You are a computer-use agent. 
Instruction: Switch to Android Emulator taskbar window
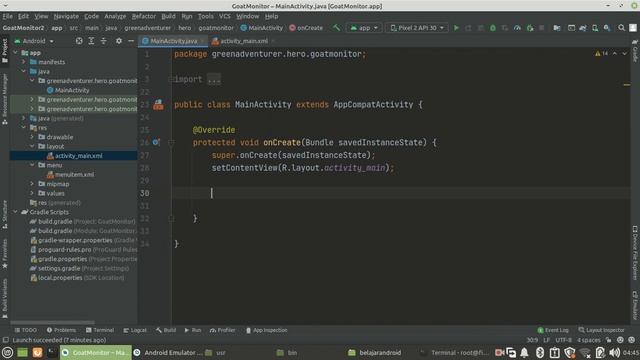click(168, 353)
